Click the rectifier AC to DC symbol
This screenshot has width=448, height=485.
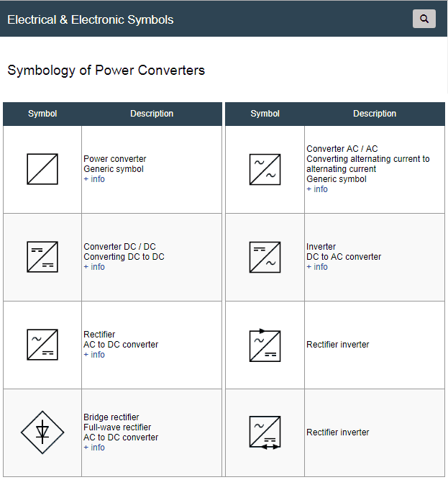pos(42,345)
